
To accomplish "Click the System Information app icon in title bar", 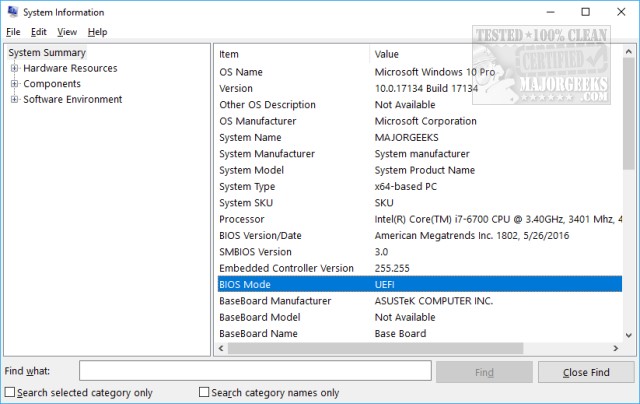I will pos(12,12).
